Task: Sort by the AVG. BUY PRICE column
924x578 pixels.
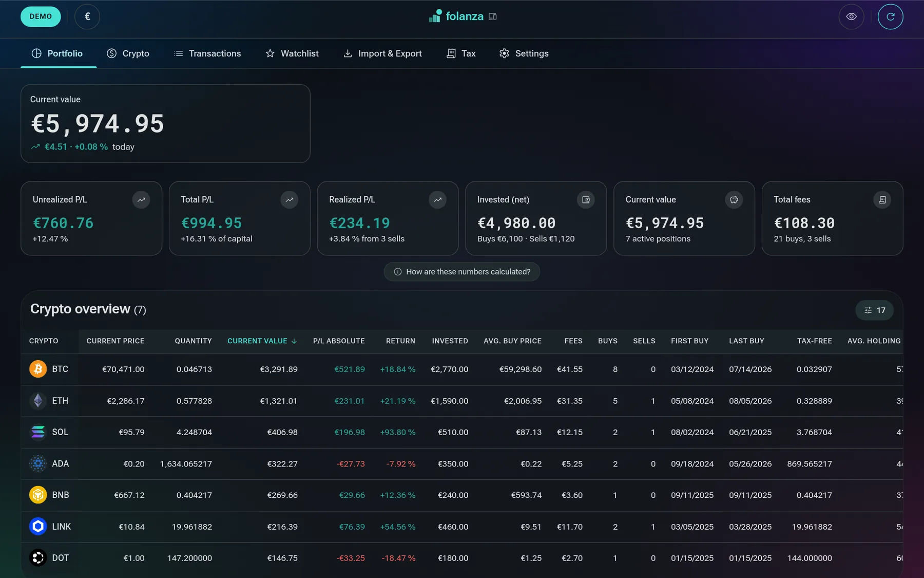Action: pyautogui.click(x=512, y=341)
